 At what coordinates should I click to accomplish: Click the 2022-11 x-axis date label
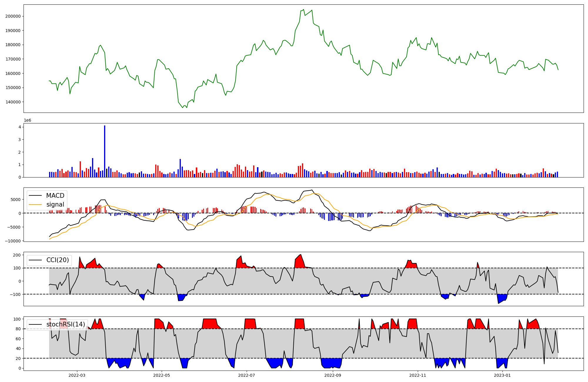pos(417,375)
